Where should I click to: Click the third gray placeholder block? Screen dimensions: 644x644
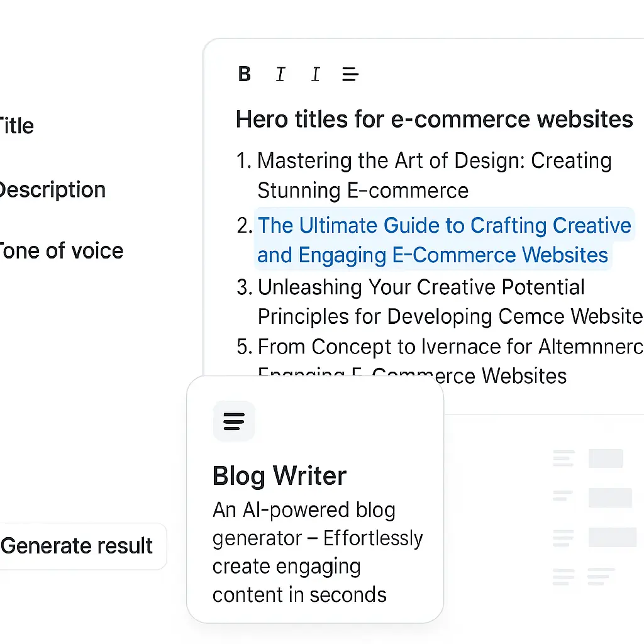point(612,537)
